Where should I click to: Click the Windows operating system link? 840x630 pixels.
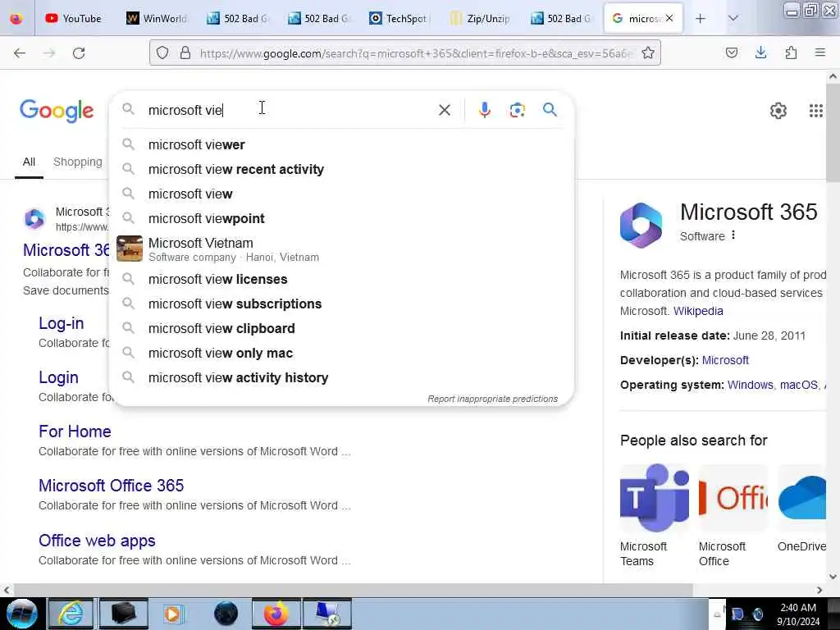click(750, 386)
